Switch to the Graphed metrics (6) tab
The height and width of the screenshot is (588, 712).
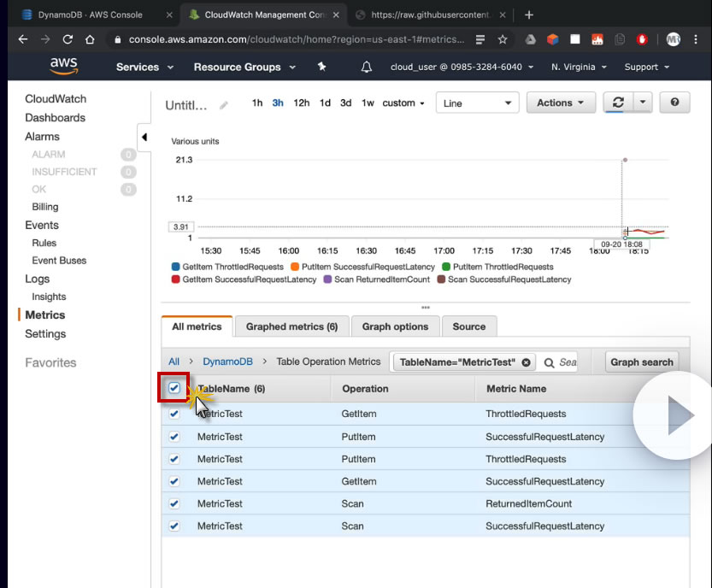[x=291, y=326]
